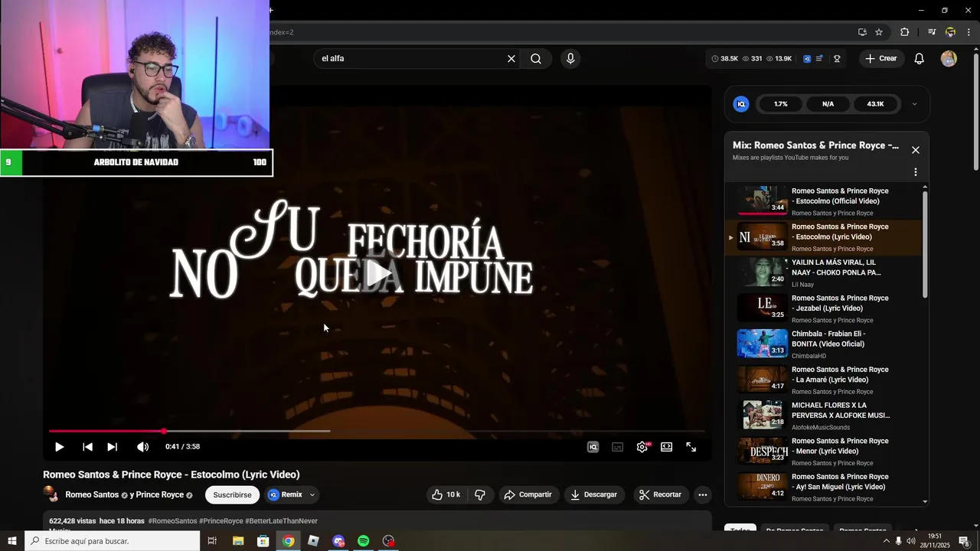This screenshot has height=551, width=980.
Task: Like the video (10 k)
Action: coord(446,495)
